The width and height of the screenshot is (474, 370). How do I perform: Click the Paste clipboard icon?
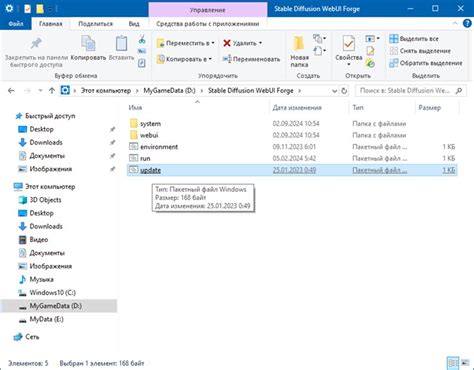[x=121, y=43]
